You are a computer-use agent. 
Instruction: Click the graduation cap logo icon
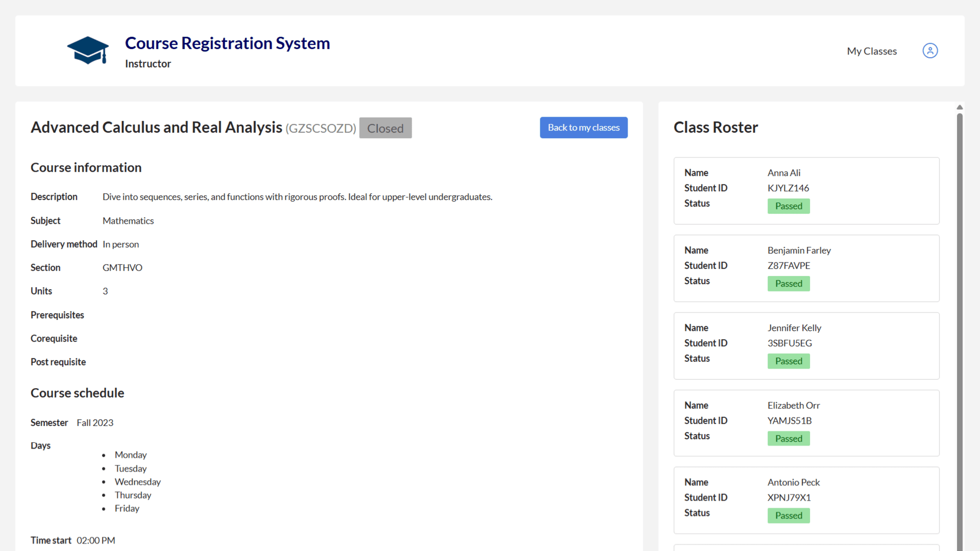88,50
